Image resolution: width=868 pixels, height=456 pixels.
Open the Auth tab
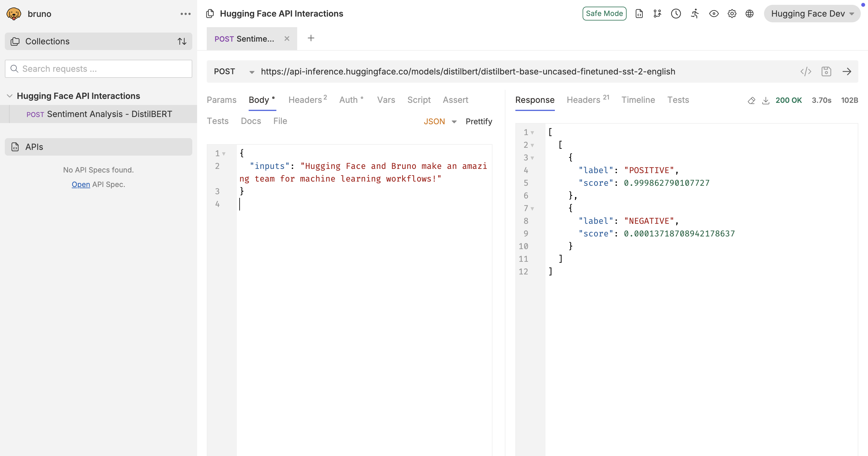coord(351,100)
